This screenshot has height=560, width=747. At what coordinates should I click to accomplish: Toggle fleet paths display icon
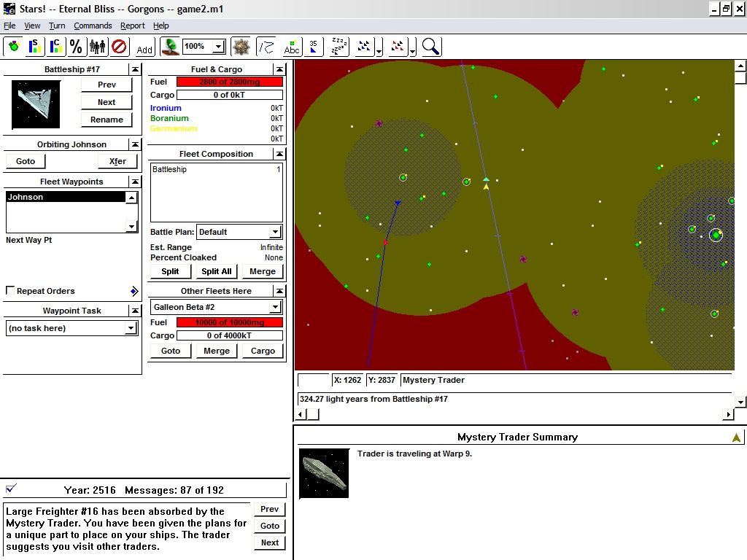pyautogui.click(x=266, y=47)
